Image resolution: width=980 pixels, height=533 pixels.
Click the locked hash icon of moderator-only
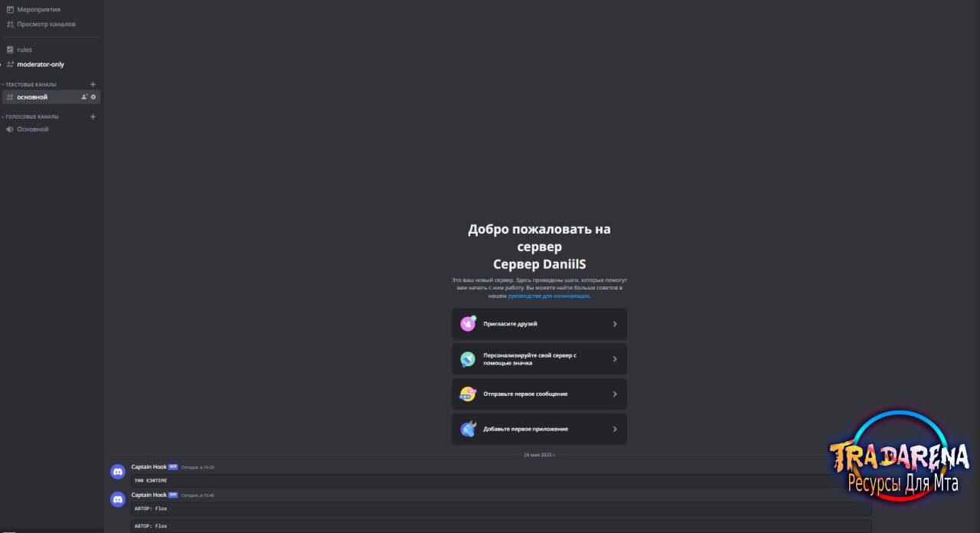pos(10,64)
